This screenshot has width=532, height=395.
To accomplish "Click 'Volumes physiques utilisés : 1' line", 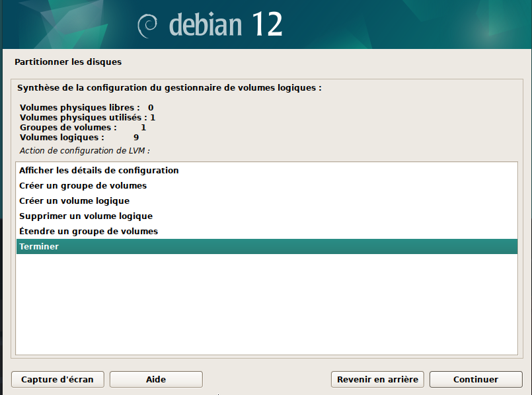I will tap(87, 118).
